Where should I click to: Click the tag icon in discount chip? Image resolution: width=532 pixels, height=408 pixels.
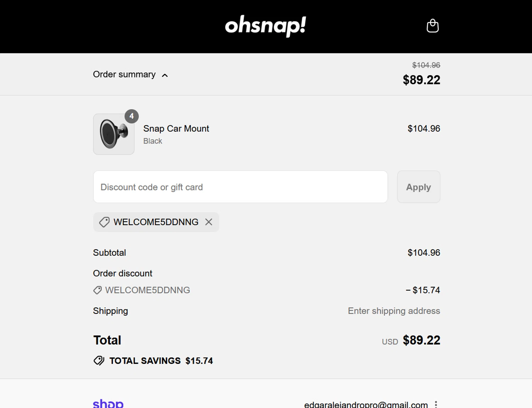pyautogui.click(x=104, y=222)
